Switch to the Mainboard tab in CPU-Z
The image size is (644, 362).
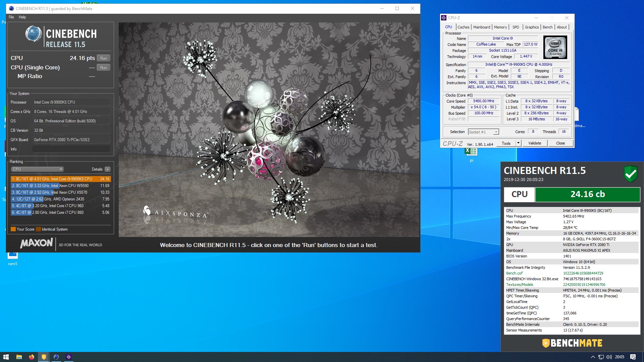482,27
